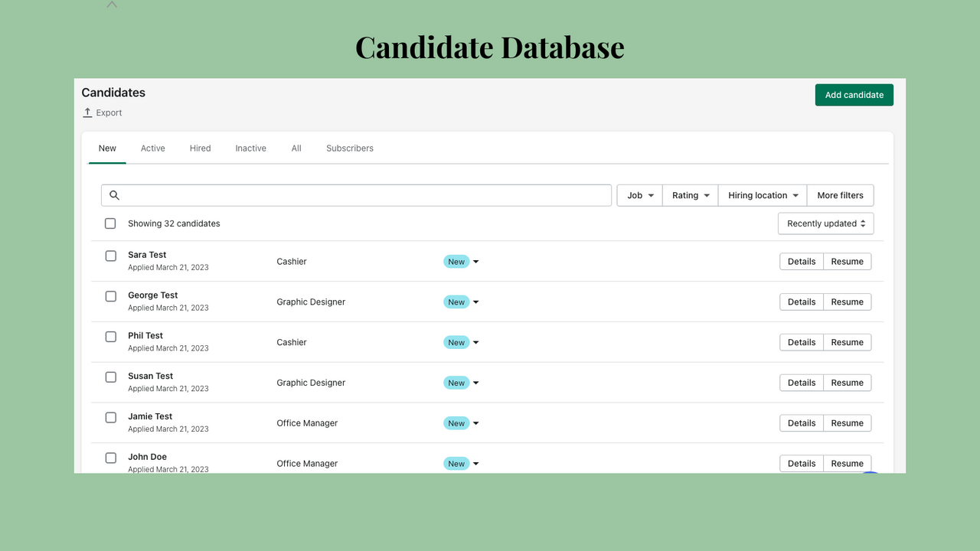View Susan Test's Resume

(x=847, y=382)
